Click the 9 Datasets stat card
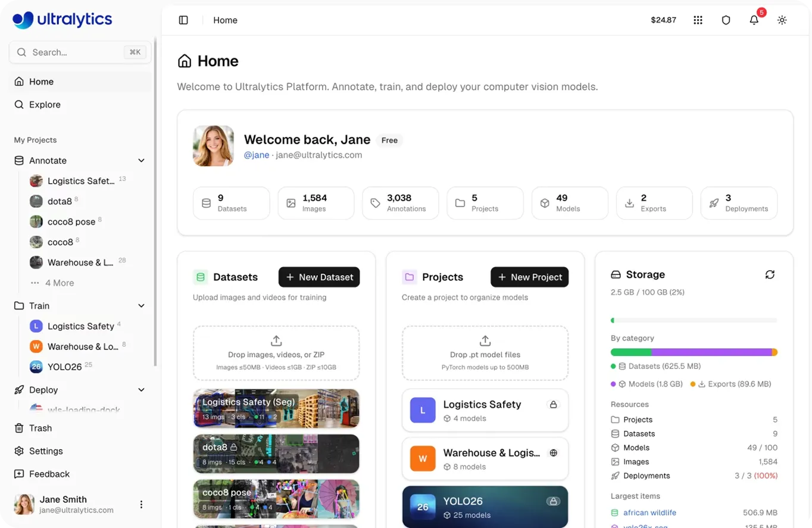 (x=232, y=203)
